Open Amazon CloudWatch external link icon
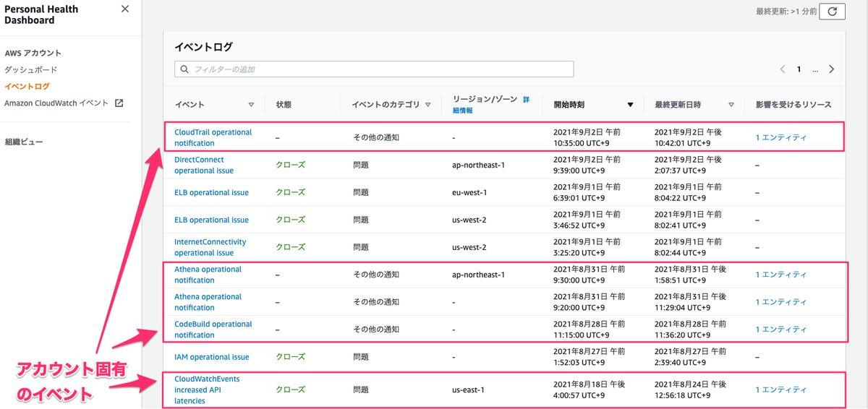This screenshot has width=868, height=409. click(119, 103)
